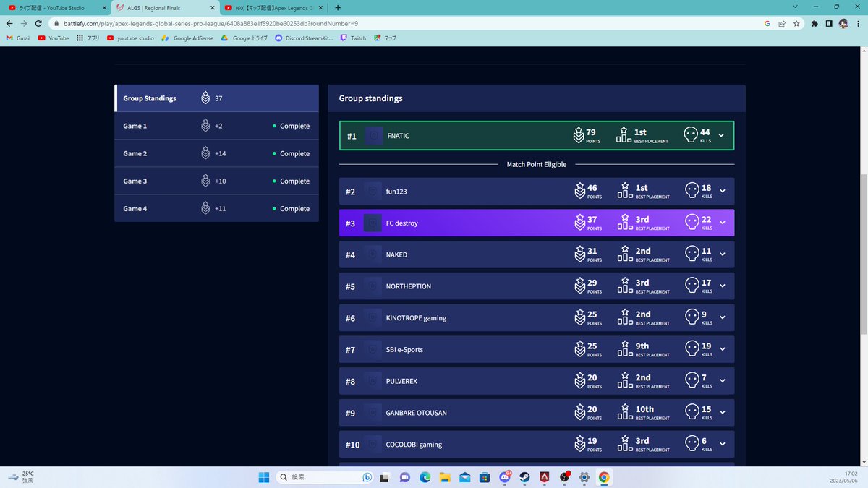The height and width of the screenshot is (488, 868).
Task: Expand the FC destroy row chevron
Action: (722, 223)
